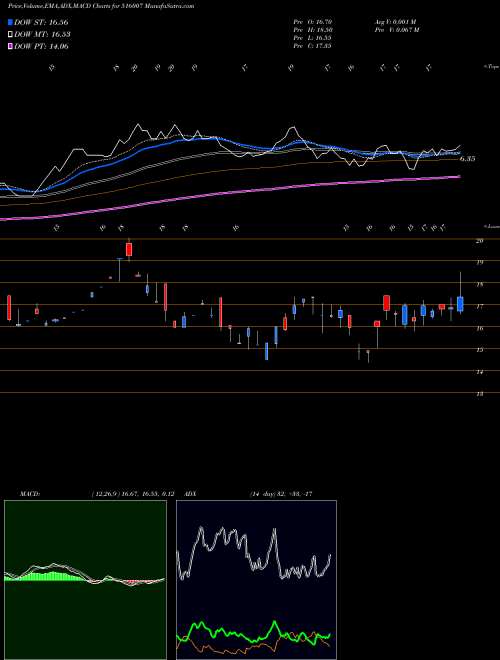Screen dimensions: 500x660
Task: Click the '<Lows' label at right edge
Action: point(491,226)
